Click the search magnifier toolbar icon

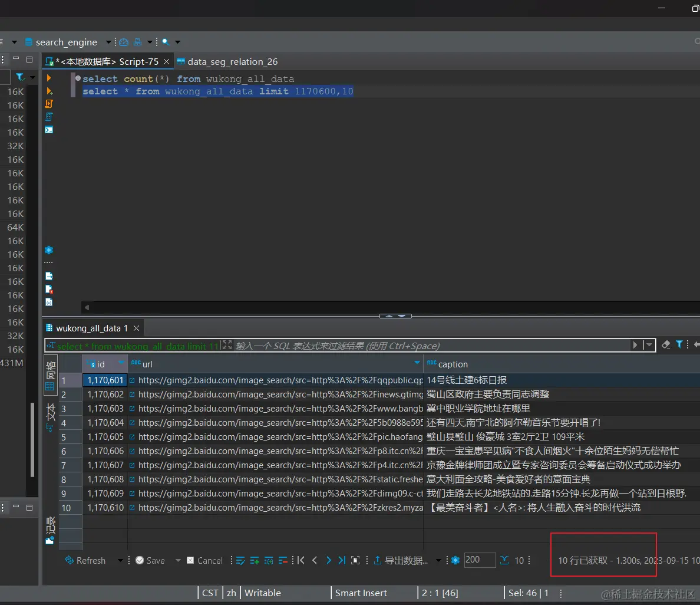coord(166,42)
